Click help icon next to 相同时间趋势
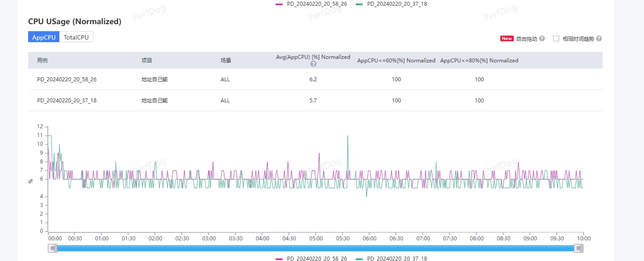The image size is (644, 261). pos(599,39)
